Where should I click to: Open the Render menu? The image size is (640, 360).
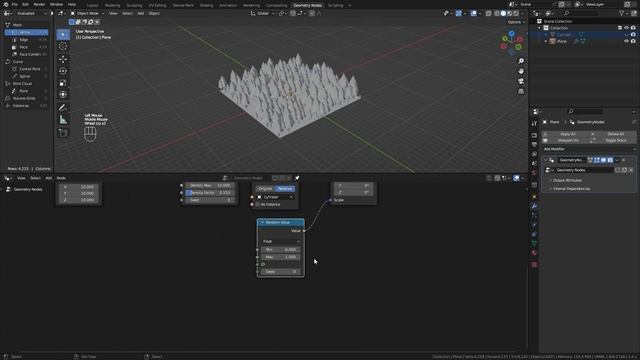39,4
